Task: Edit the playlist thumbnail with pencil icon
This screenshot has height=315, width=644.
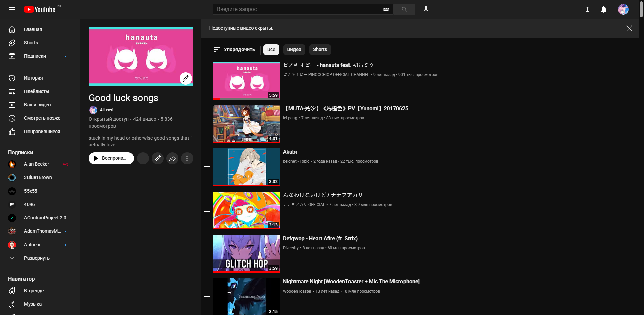Action: 186,78
